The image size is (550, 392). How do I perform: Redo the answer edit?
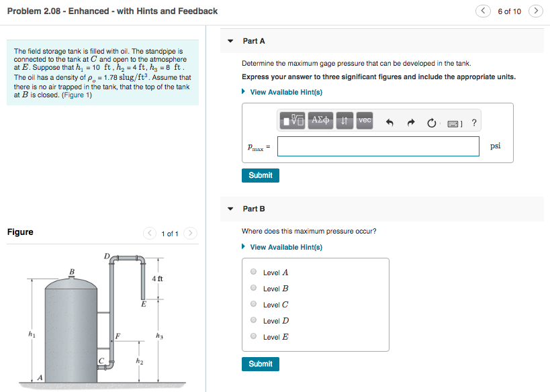coord(411,120)
